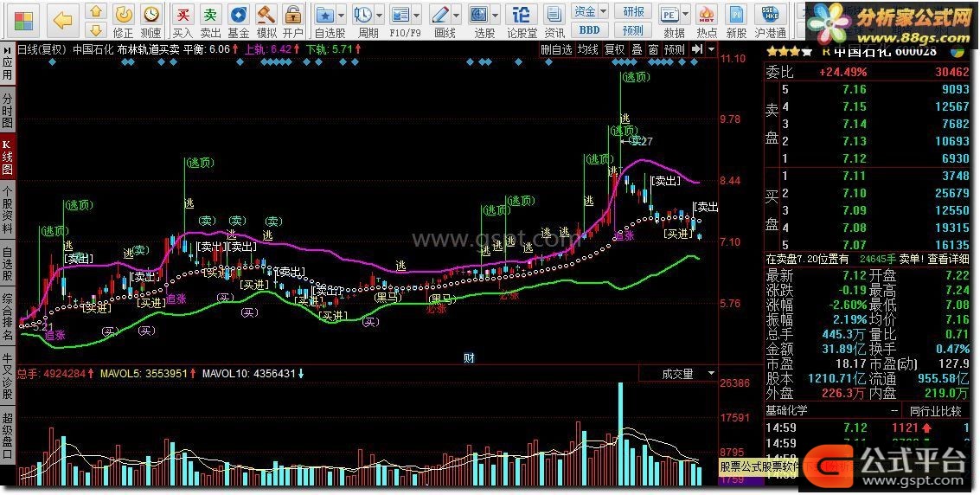Expand the 周期 period dropdown arrow

380,15
